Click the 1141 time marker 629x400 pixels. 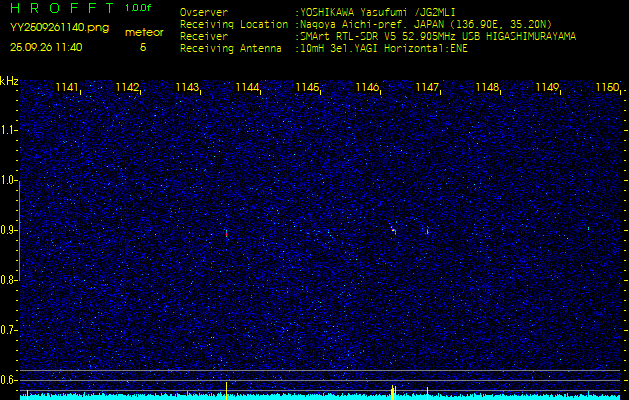pos(68,88)
